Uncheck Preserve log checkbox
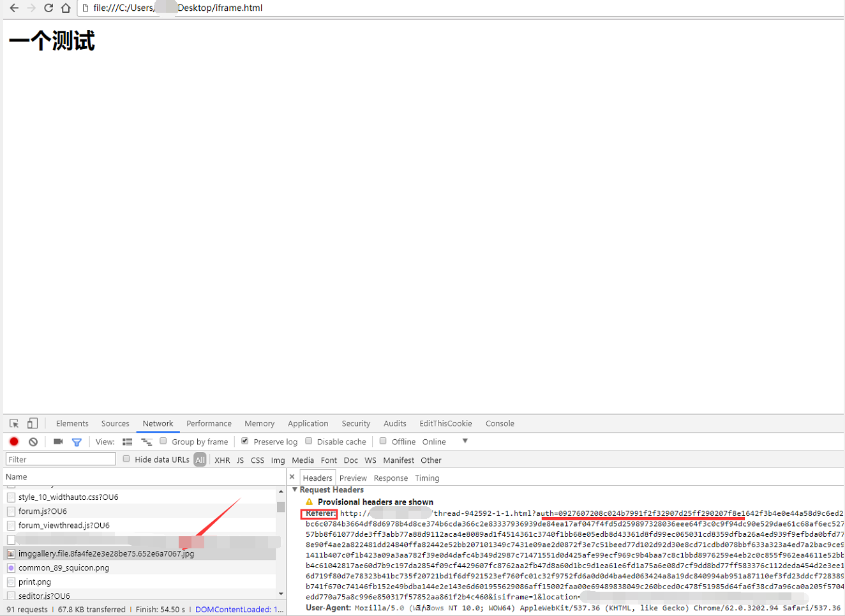 click(245, 441)
